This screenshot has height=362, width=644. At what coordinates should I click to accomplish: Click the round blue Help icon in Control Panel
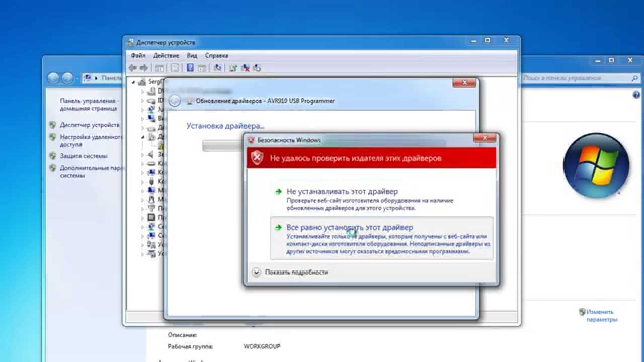pyautogui.click(x=636, y=94)
